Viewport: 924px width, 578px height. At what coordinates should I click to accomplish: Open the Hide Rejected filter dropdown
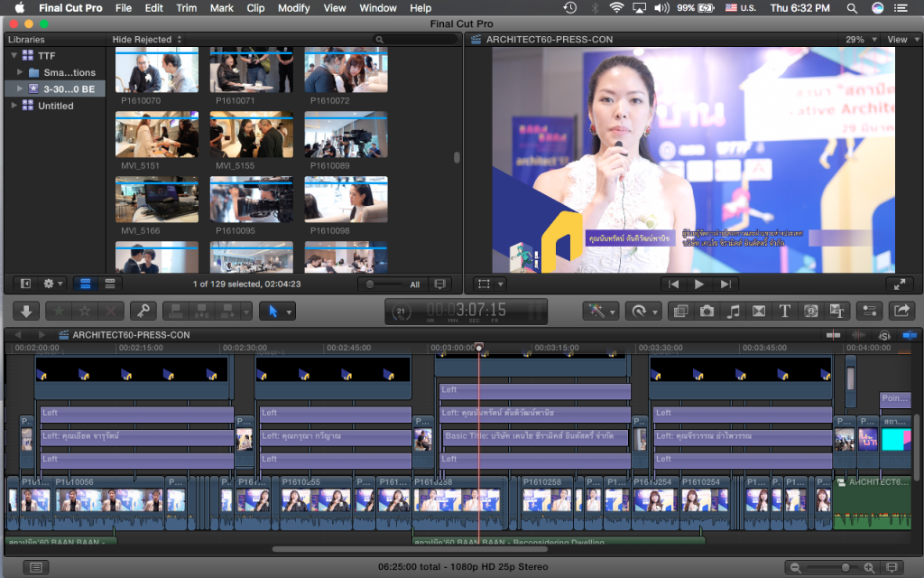click(x=147, y=40)
